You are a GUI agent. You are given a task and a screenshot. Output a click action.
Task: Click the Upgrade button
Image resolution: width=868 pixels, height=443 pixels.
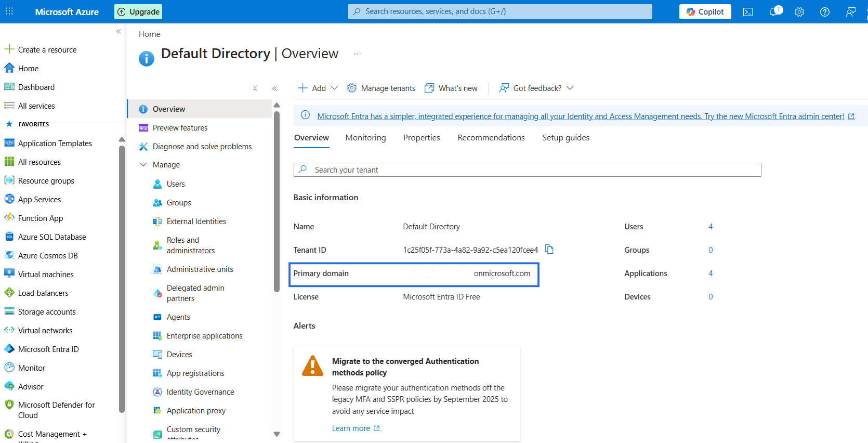138,12
